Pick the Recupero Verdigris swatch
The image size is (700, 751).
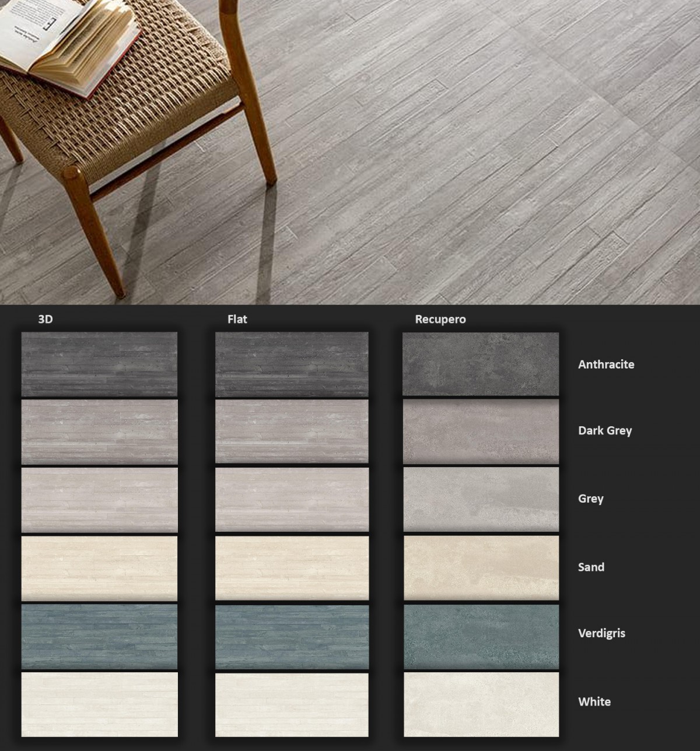(481, 636)
